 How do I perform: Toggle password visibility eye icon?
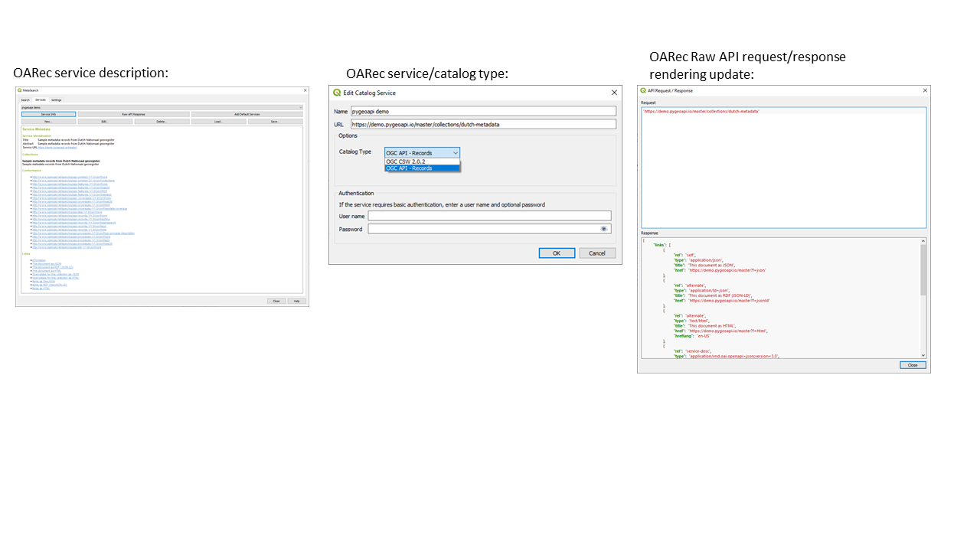coord(604,229)
